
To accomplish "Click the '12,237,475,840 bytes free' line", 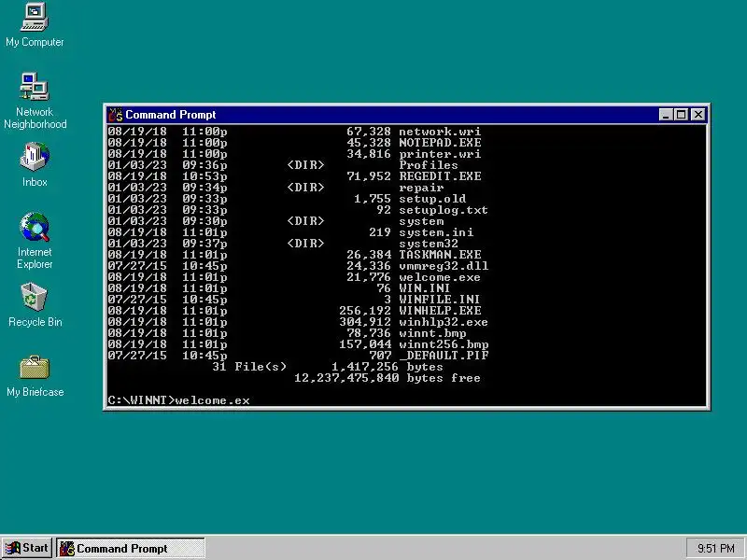I will [388, 378].
